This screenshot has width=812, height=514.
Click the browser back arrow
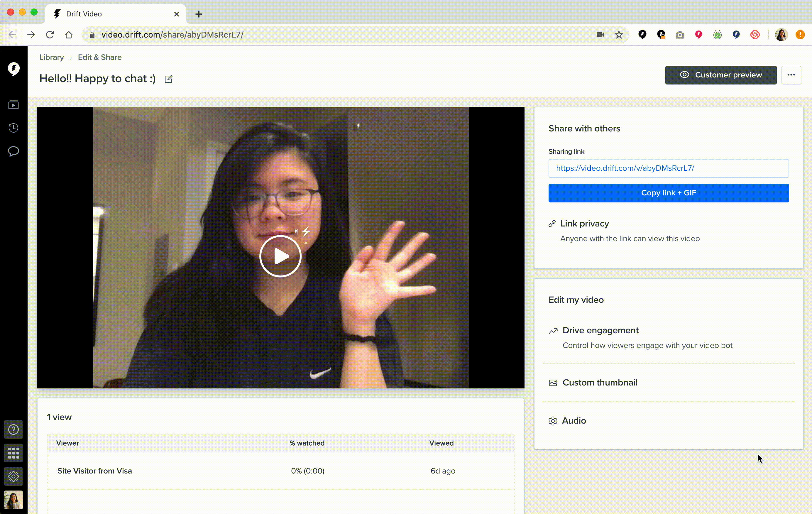pos(13,34)
